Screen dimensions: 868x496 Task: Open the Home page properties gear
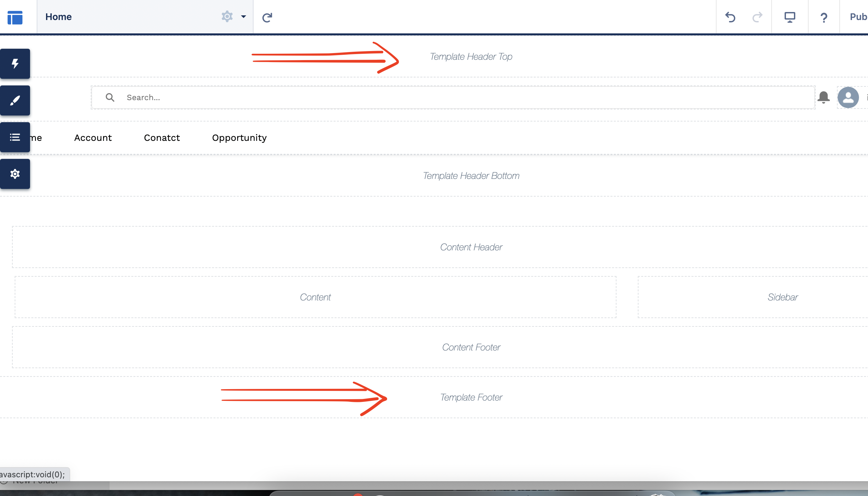227,16
